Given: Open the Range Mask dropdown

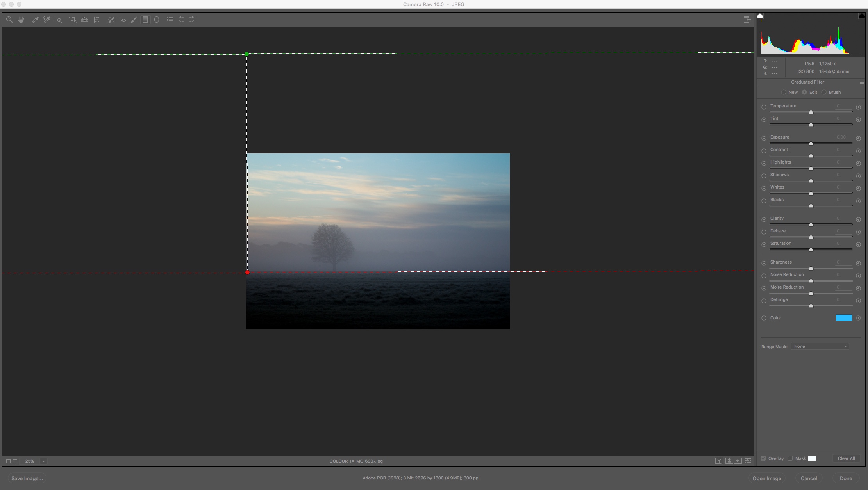Looking at the screenshot, I should click(820, 347).
